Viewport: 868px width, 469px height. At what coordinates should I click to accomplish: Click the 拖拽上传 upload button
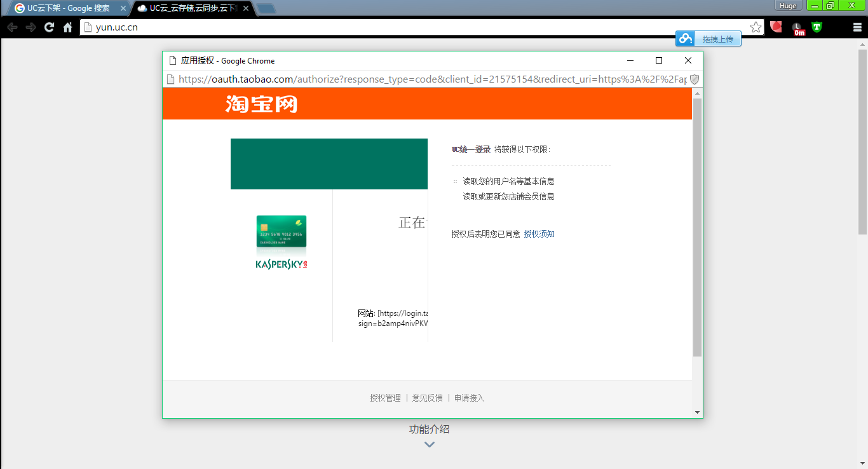click(717, 39)
